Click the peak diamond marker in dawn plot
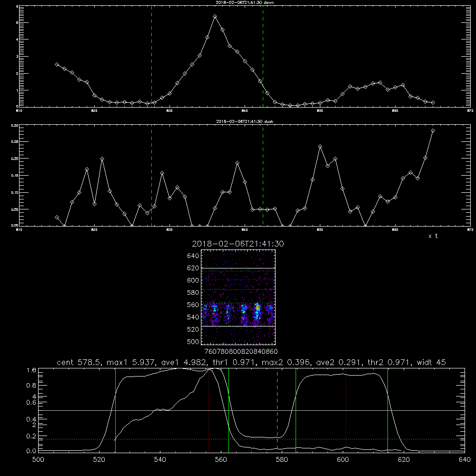 pos(215,16)
